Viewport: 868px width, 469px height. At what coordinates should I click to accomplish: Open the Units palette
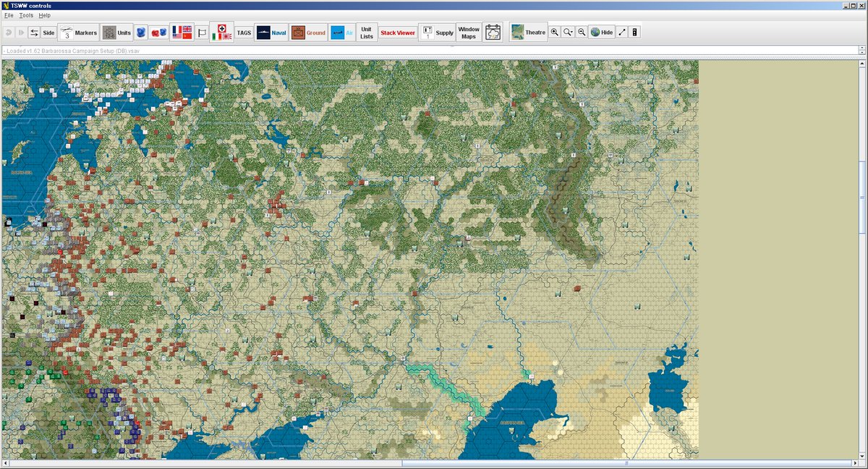pyautogui.click(x=116, y=33)
